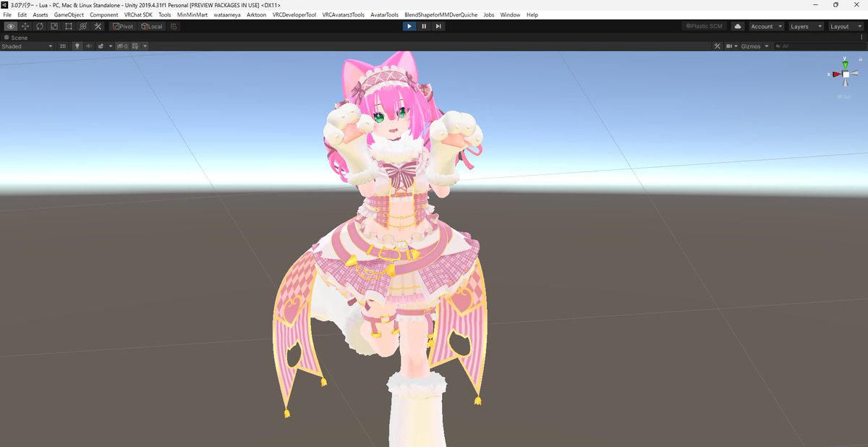Open the VRChat SDK menu
This screenshot has height=447, width=868.
coord(139,14)
